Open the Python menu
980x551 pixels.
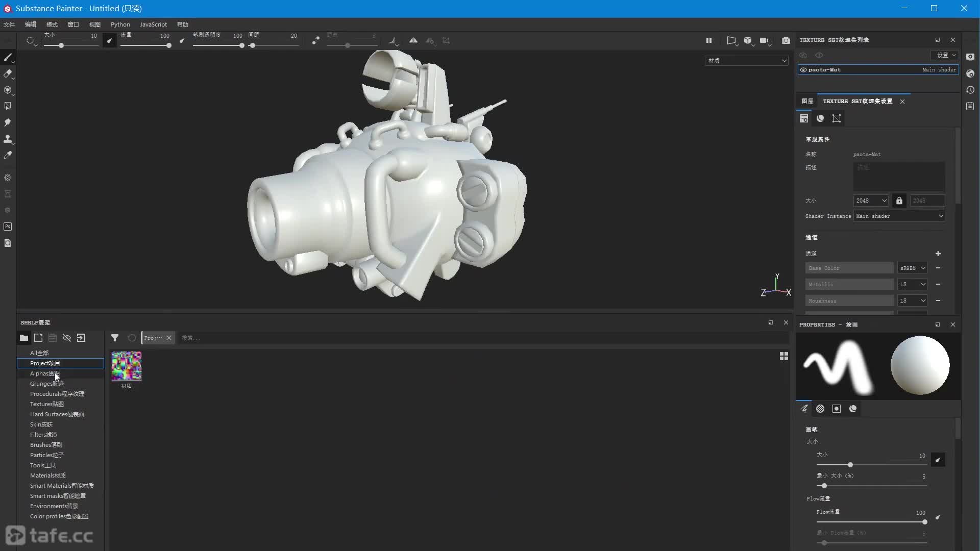point(120,24)
